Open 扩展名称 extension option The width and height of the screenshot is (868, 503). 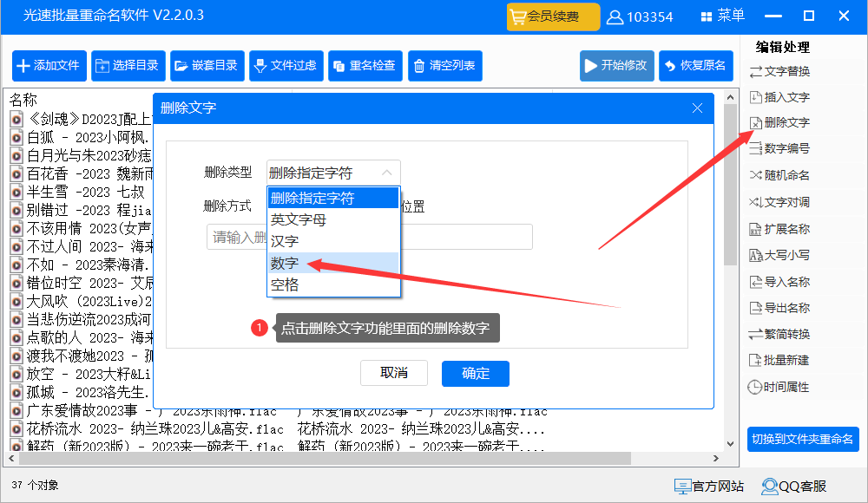(780, 229)
